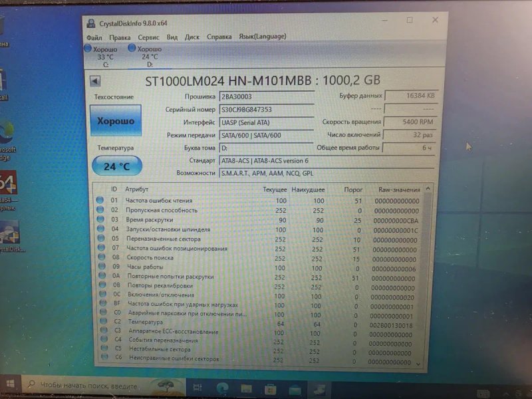The width and height of the screenshot is (532, 399).
Task: Select the Нестабильные сектора attribute text
Action: click(160, 348)
